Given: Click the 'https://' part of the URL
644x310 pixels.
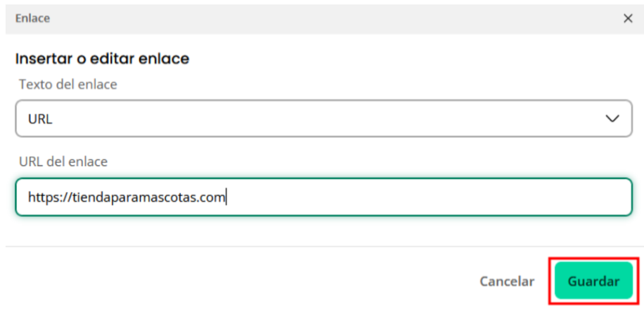Looking at the screenshot, I should (49, 198).
